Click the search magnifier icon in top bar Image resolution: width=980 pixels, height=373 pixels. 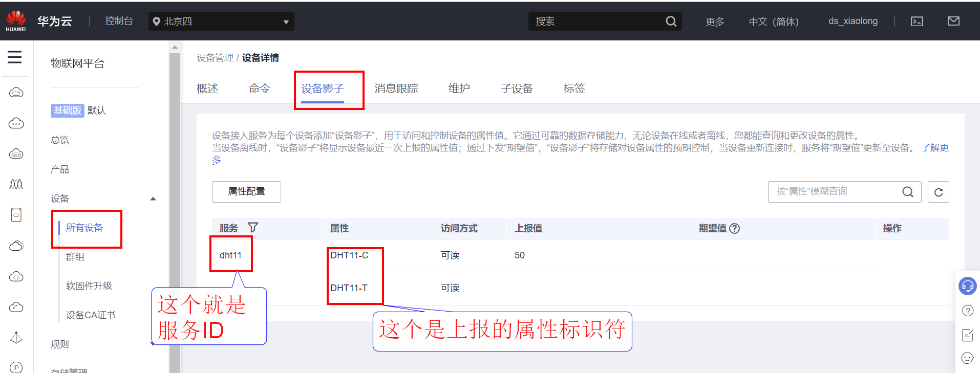[x=671, y=21]
